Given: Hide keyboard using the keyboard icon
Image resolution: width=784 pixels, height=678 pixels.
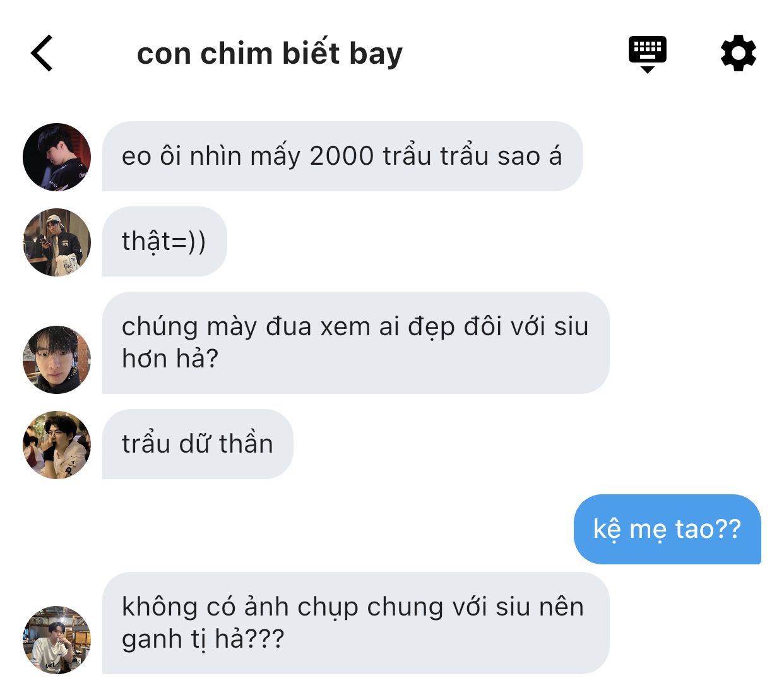Looking at the screenshot, I should point(647,54).
